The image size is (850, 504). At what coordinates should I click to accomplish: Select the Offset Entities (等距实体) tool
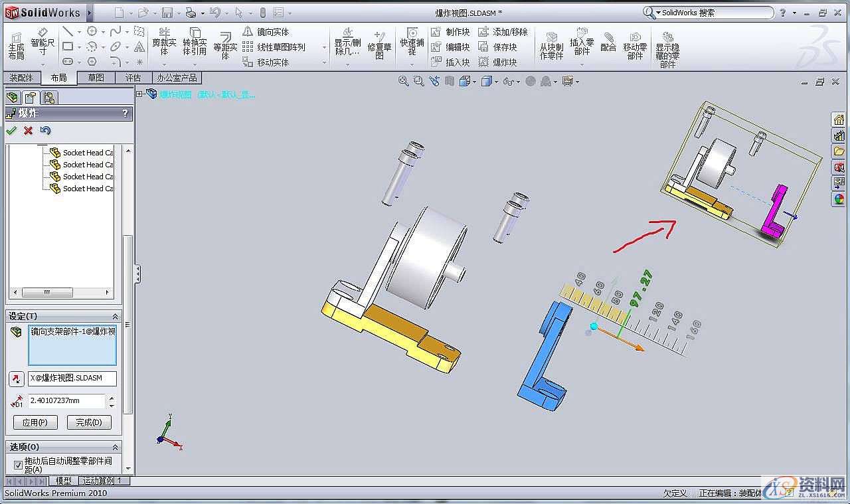tap(226, 46)
